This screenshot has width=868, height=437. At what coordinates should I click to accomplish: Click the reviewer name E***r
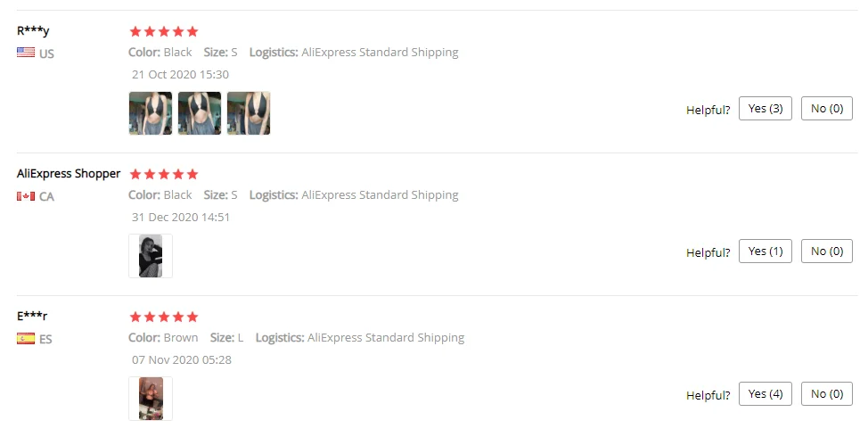click(32, 317)
